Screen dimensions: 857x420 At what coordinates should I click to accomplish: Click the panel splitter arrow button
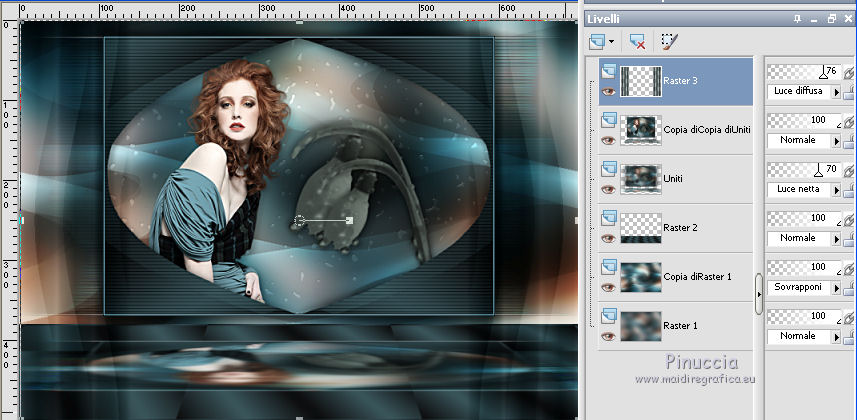(x=759, y=294)
